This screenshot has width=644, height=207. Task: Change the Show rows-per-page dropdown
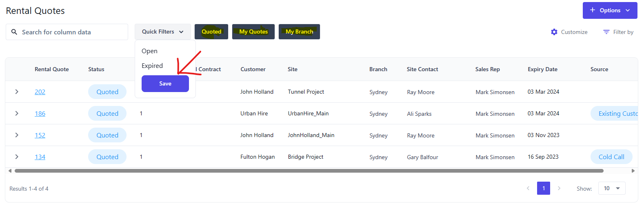(x=611, y=188)
